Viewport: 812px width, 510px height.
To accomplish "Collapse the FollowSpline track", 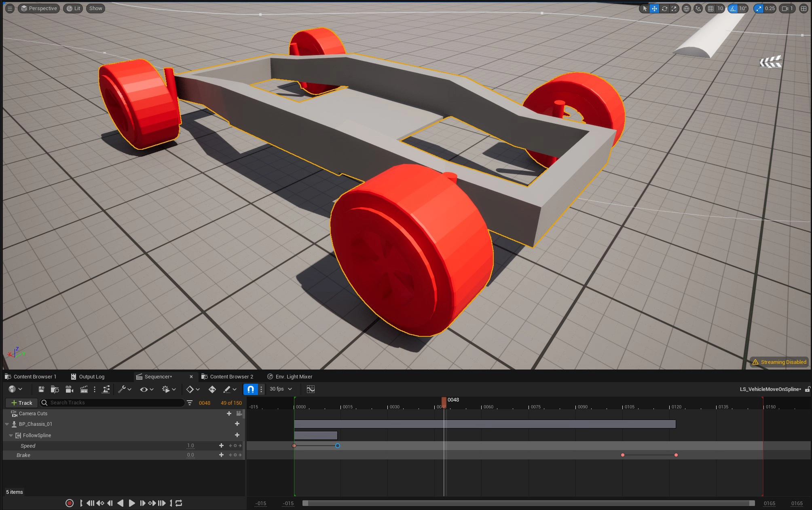I will tap(11, 435).
